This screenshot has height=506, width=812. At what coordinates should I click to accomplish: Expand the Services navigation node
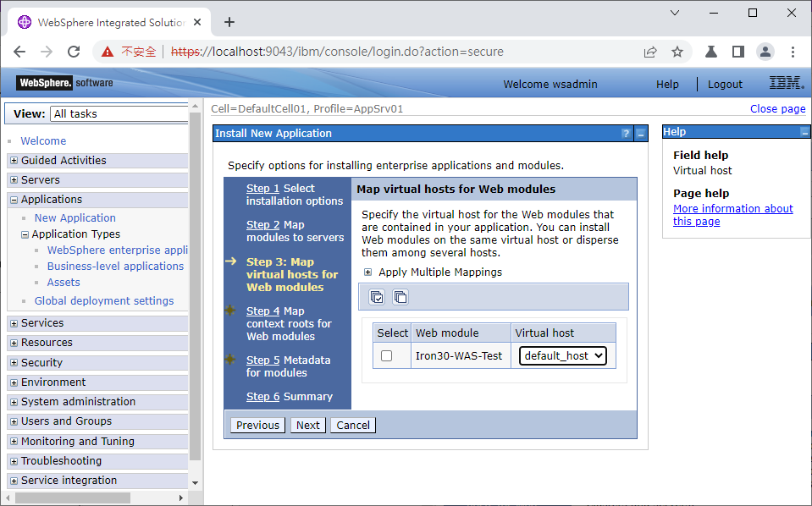[x=14, y=323]
